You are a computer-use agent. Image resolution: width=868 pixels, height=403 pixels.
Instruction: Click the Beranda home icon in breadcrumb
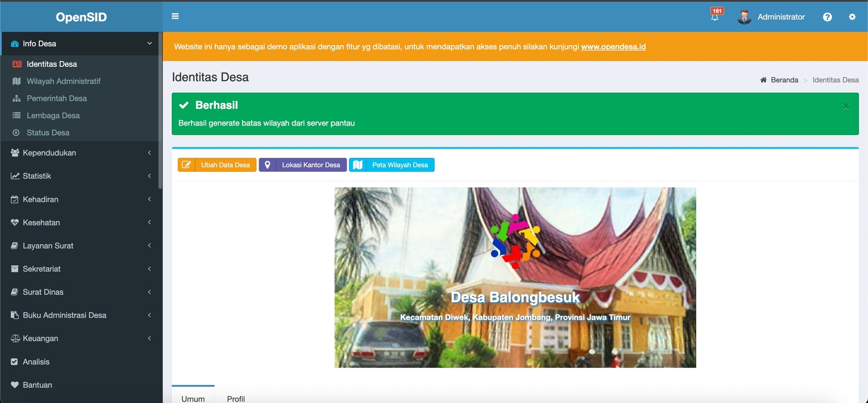pos(764,80)
